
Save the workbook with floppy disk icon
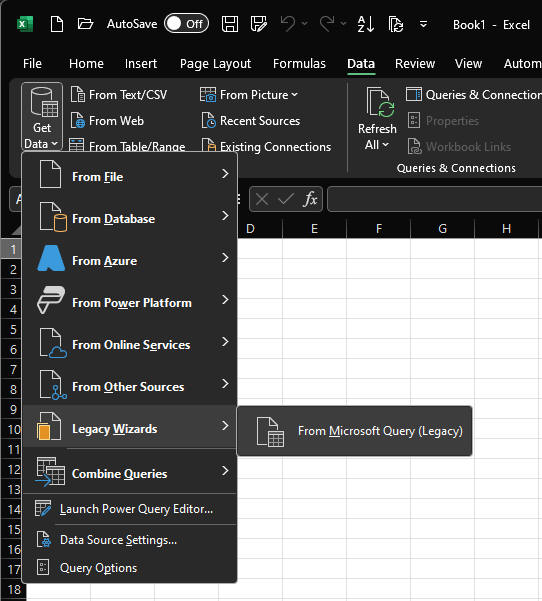230,24
